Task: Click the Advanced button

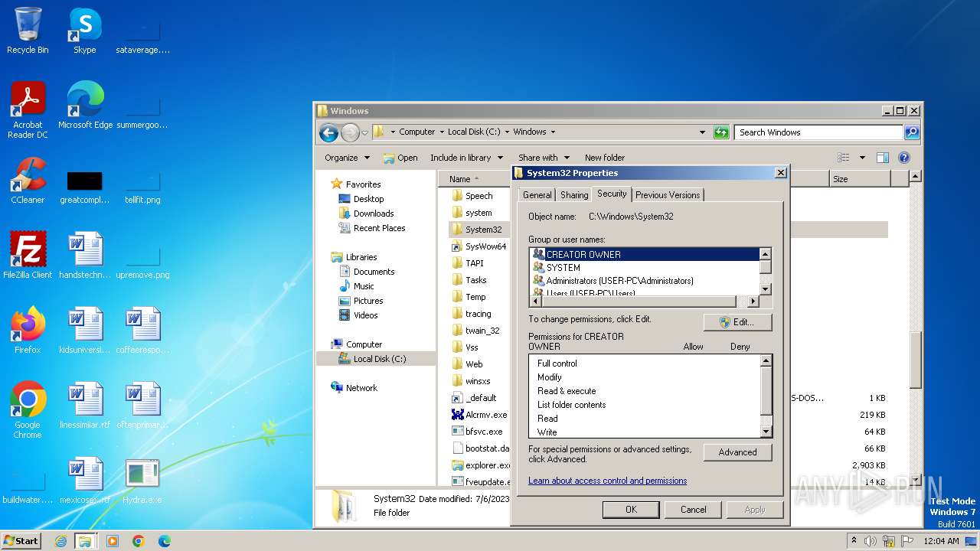Action: pyautogui.click(x=737, y=452)
